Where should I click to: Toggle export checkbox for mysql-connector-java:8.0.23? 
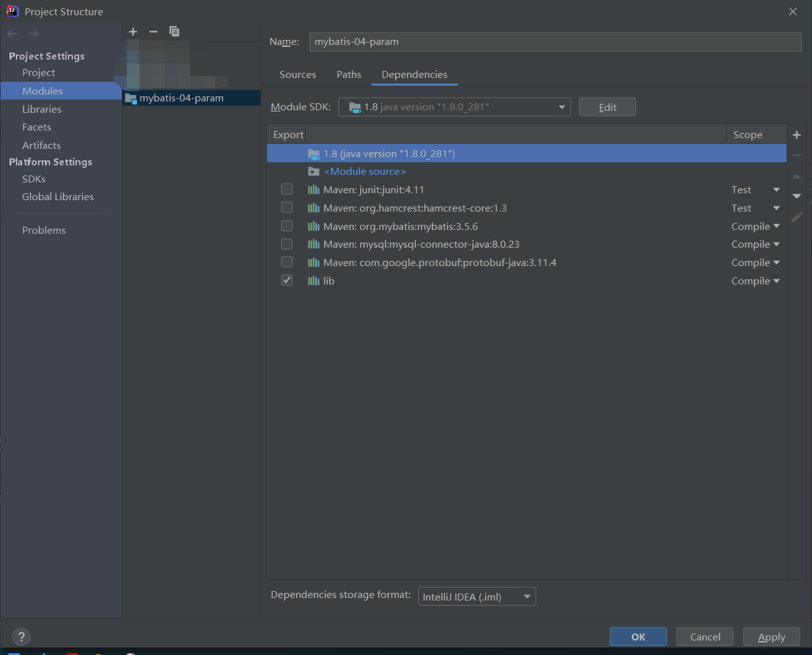[287, 244]
